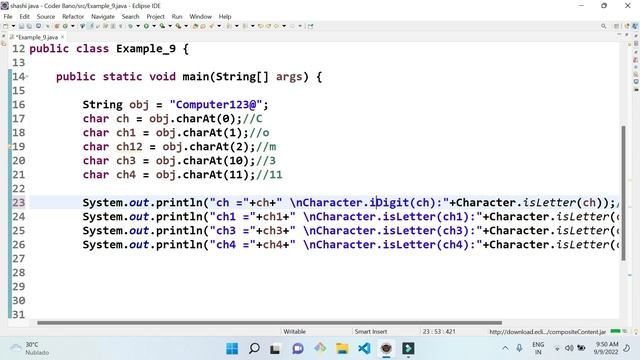
Task: Open Visual Studio Code from the taskbar
Action: [x=364, y=349]
